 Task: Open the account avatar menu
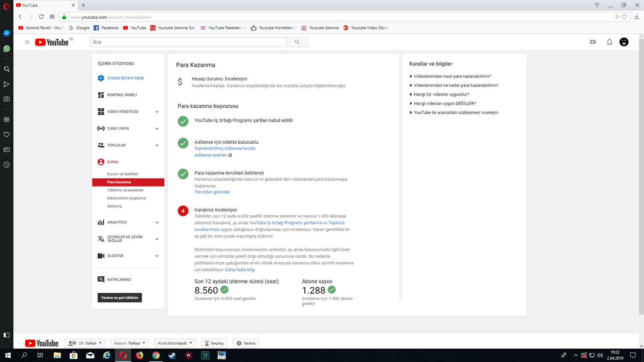pos(624,42)
